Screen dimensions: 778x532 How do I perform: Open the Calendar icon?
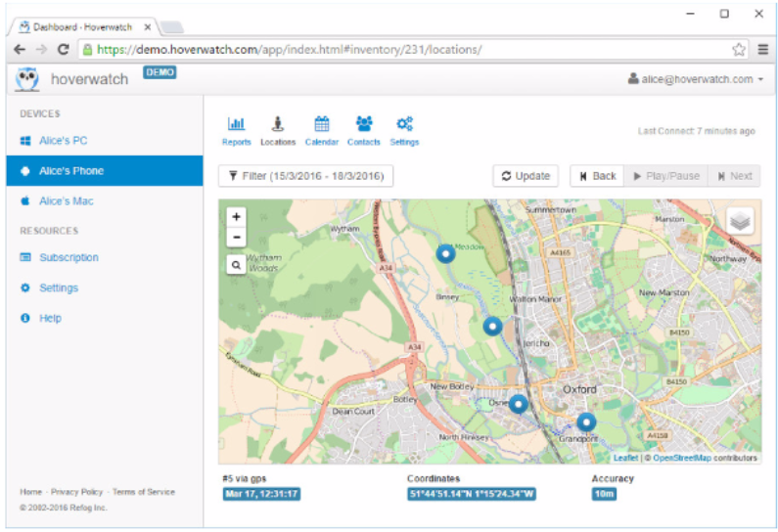[321, 124]
